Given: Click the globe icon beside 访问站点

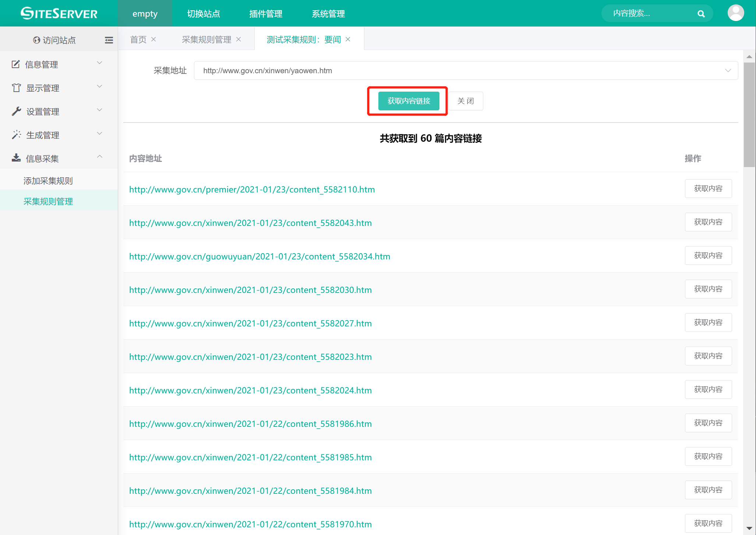Looking at the screenshot, I should (x=36, y=40).
